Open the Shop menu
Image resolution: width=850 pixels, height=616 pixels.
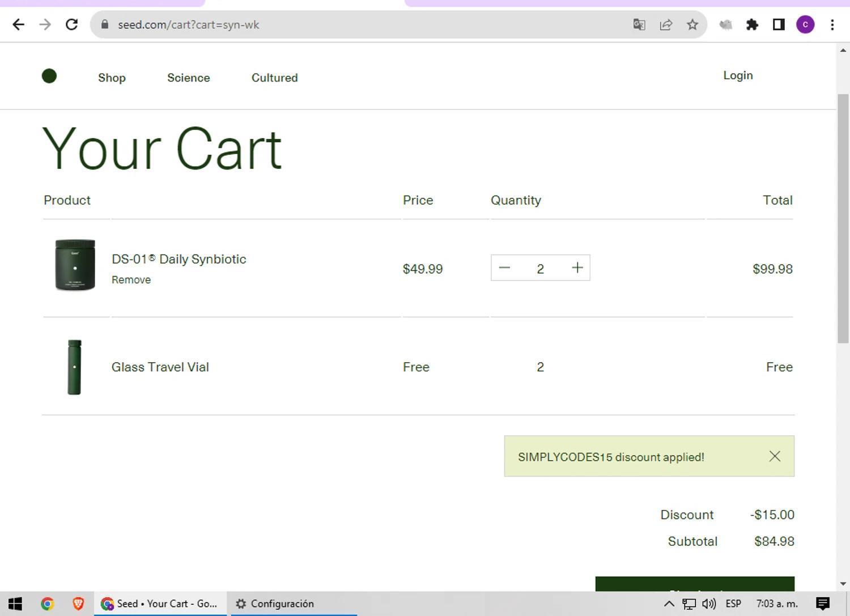click(112, 78)
